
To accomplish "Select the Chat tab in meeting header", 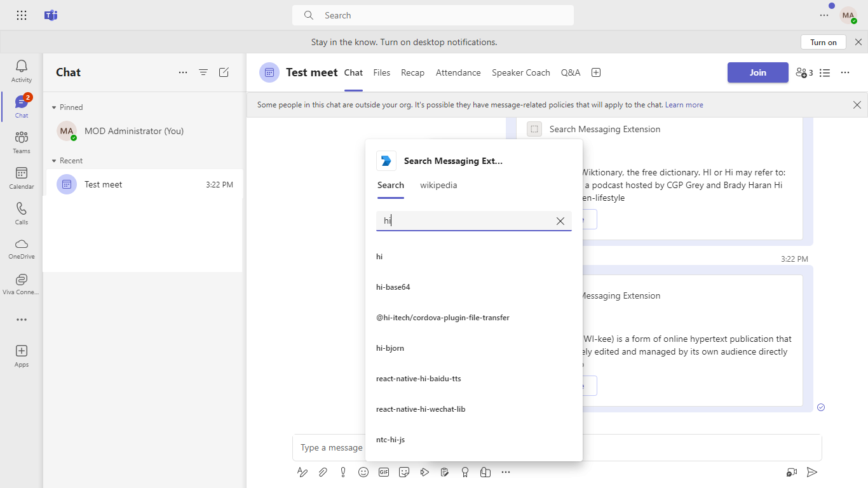I will [x=353, y=72].
